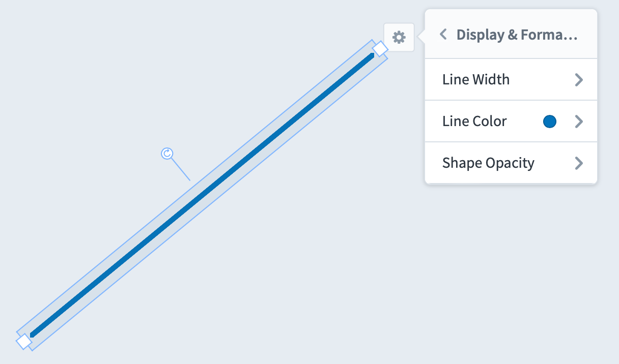The height and width of the screenshot is (364, 619).
Task: Select the thick blue diagonal line
Action: (202, 195)
